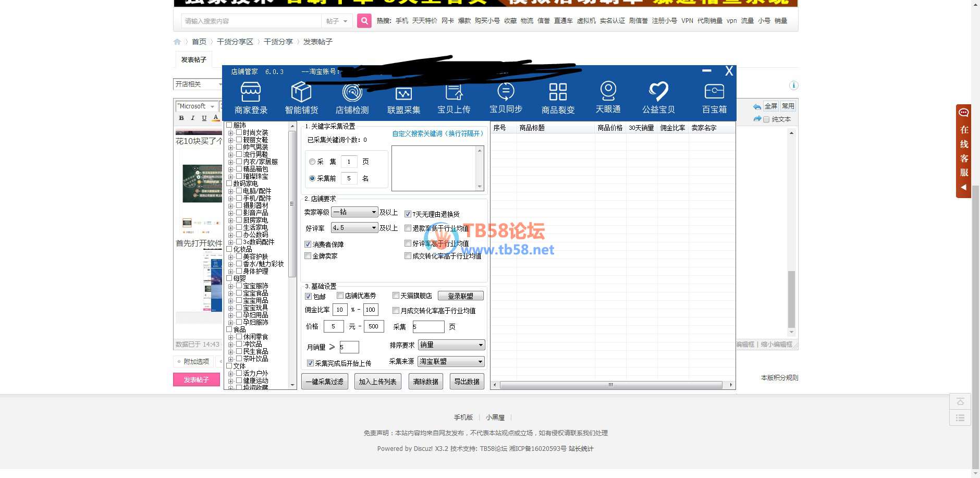Open the 百宝箱 toolbox icon
This screenshot has height=478, width=980.
pyautogui.click(x=714, y=99)
